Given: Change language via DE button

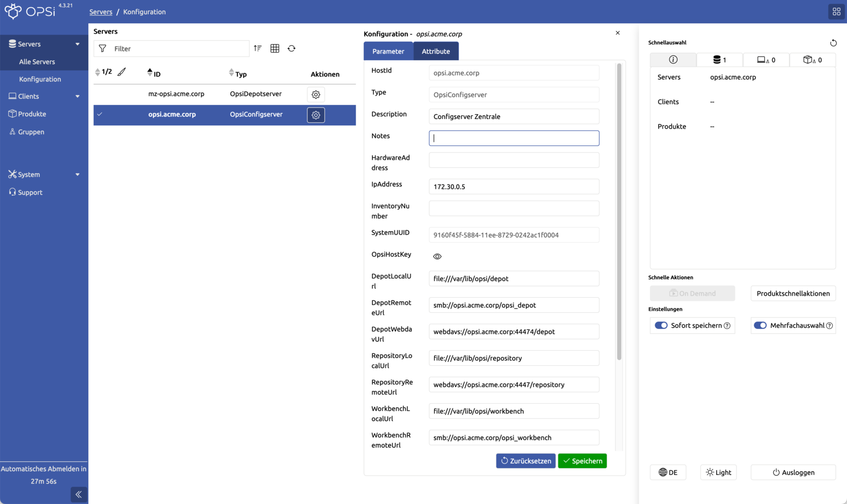Looking at the screenshot, I should [668, 472].
